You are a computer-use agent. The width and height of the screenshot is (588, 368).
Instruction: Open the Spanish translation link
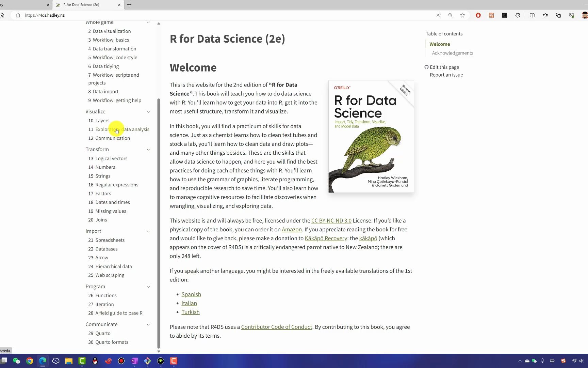pyautogui.click(x=191, y=294)
